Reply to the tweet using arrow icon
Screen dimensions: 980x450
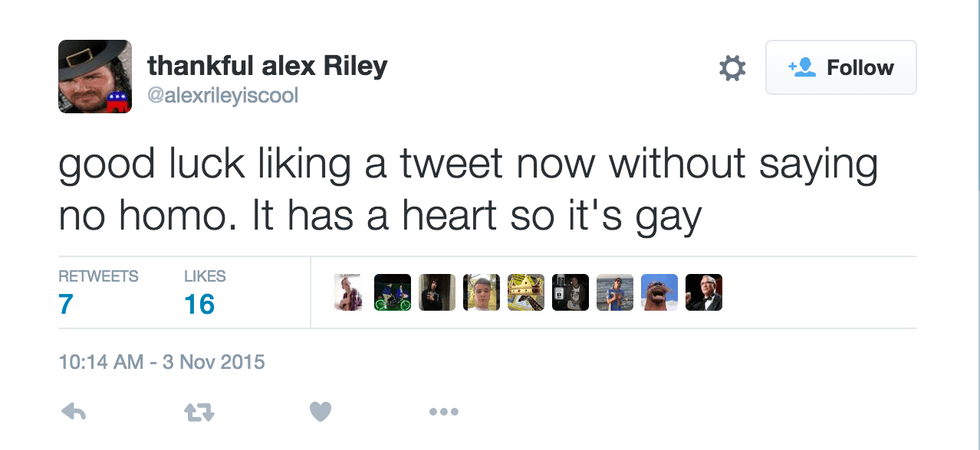click(74, 411)
